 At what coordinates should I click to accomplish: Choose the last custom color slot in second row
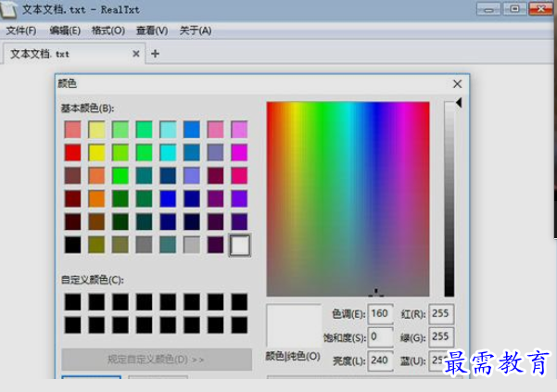[x=239, y=325]
